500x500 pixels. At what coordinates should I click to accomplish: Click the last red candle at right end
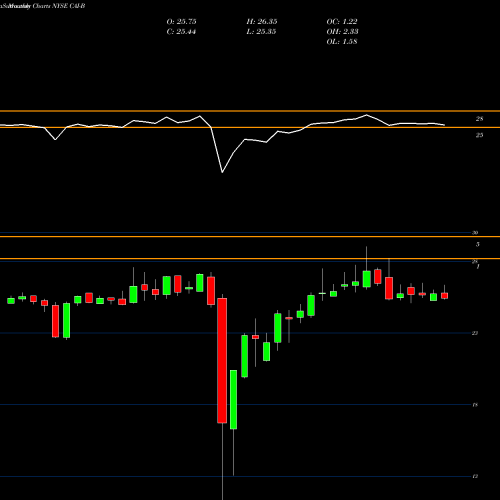[x=445, y=296]
